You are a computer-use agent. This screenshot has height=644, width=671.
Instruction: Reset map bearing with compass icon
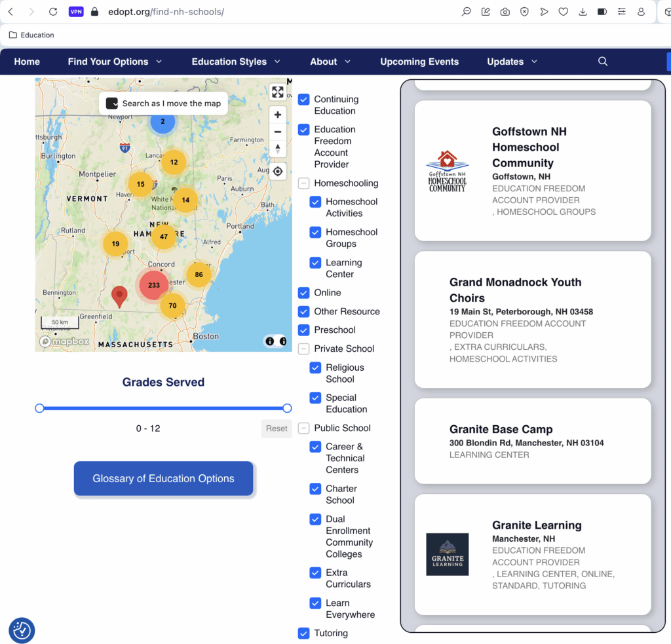(x=278, y=149)
